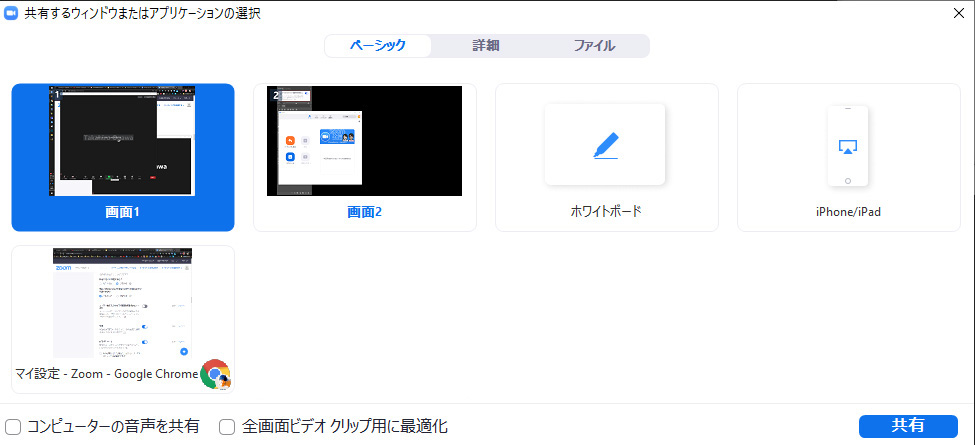Enable コンピューターの音声を共有 checkbox
The image size is (975, 445).
click(13, 427)
